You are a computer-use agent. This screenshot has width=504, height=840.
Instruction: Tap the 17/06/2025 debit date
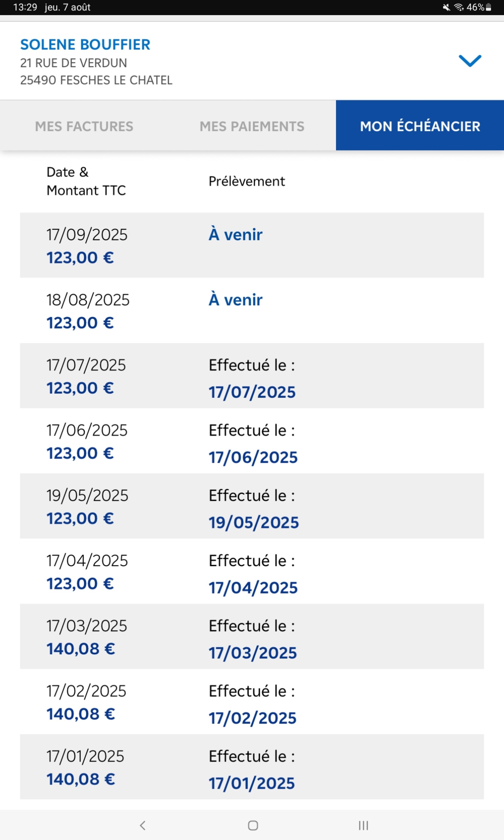click(x=253, y=457)
